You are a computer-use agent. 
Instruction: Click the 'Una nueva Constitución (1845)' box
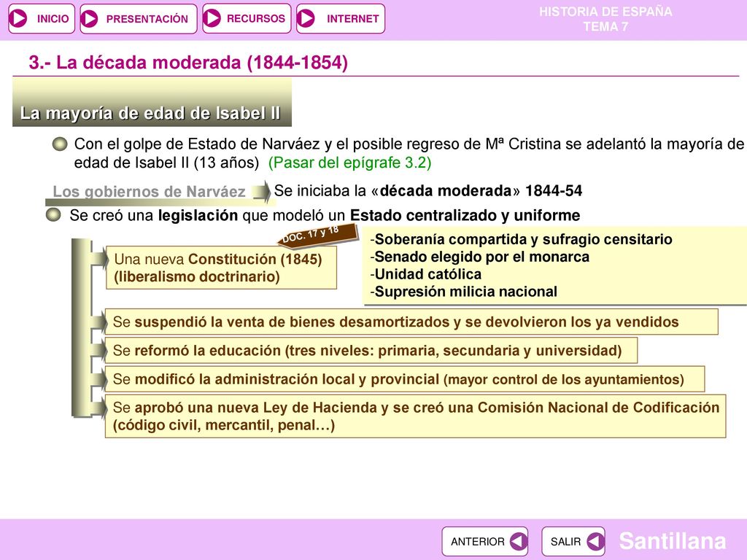(221, 268)
